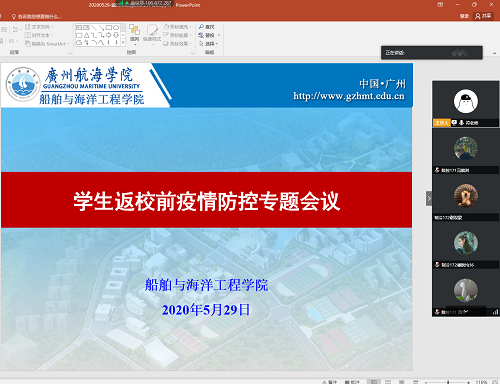Expand the shapes gallery more arrow
This screenshot has width=500, height=384.
(123, 43)
